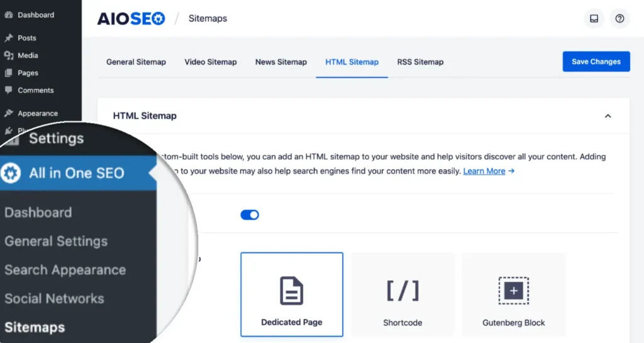Open AIOSEO Dashboard submenu item

38,212
